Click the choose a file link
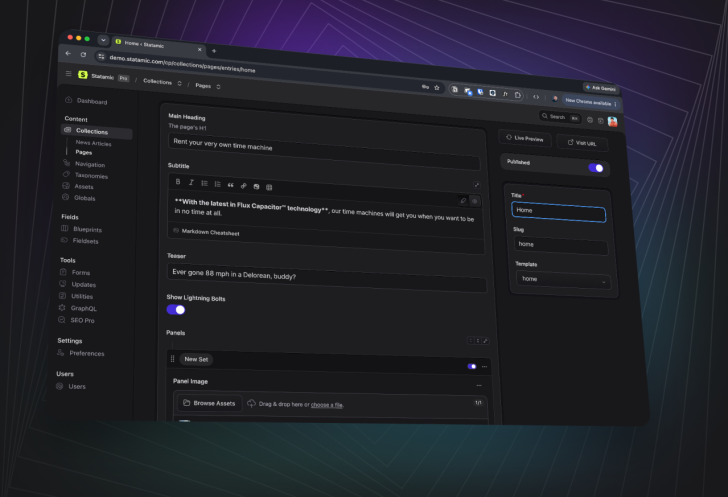The image size is (728, 497). click(327, 405)
